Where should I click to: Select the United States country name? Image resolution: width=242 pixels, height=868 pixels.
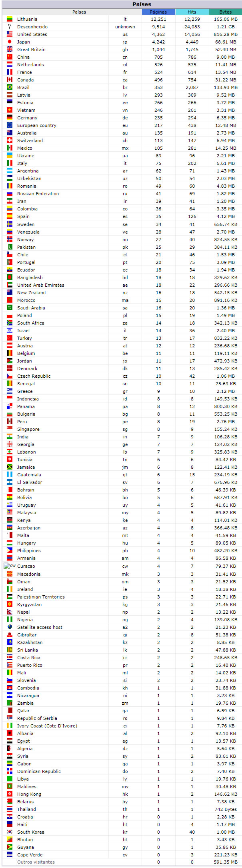point(32,34)
